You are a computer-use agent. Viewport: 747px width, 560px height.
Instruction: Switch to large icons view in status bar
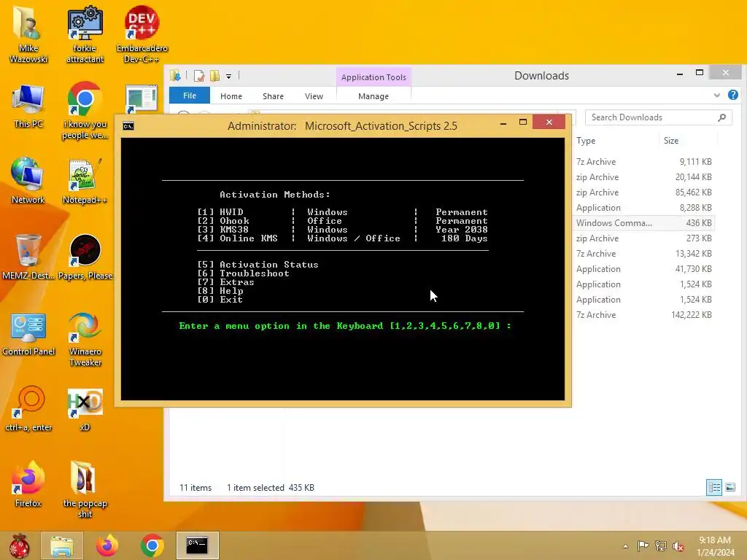click(729, 487)
